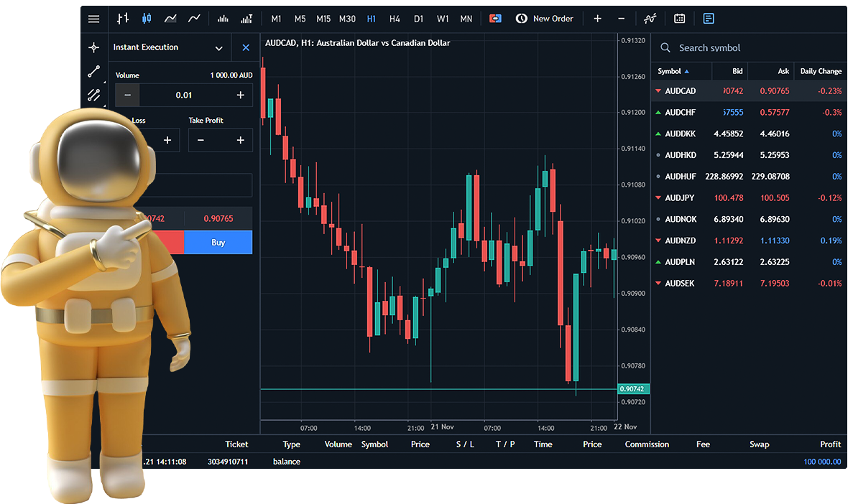Expand the AUDCAD row in Market Watch
The width and height of the screenshot is (853, 504).
click(x=658, y=91)
